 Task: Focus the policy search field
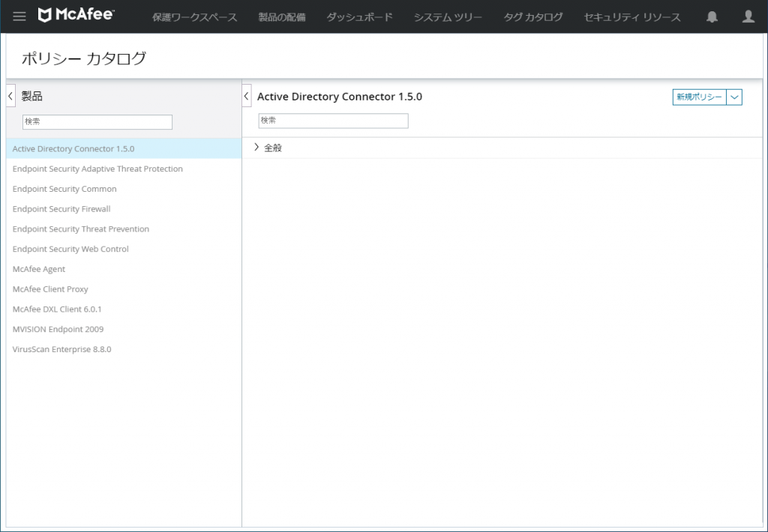[x=334, y=121]
